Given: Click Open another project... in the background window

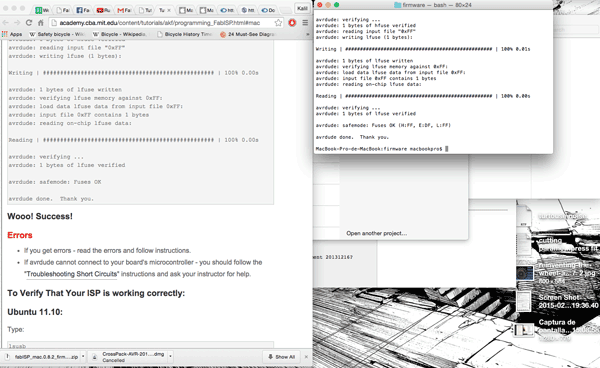Looking at the screenshot, I should click(x=377, y=233).
